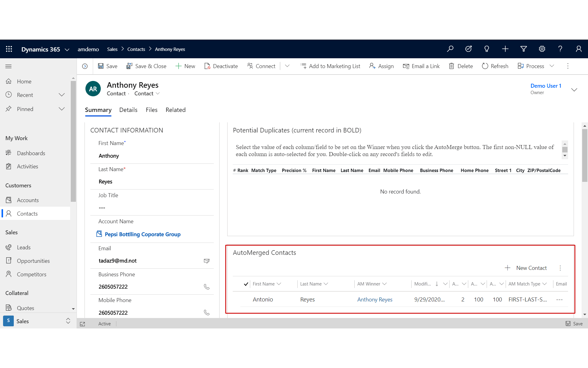The image size is (588, 368).
Task: Click the New record button
Action: [x=185, y=66]
